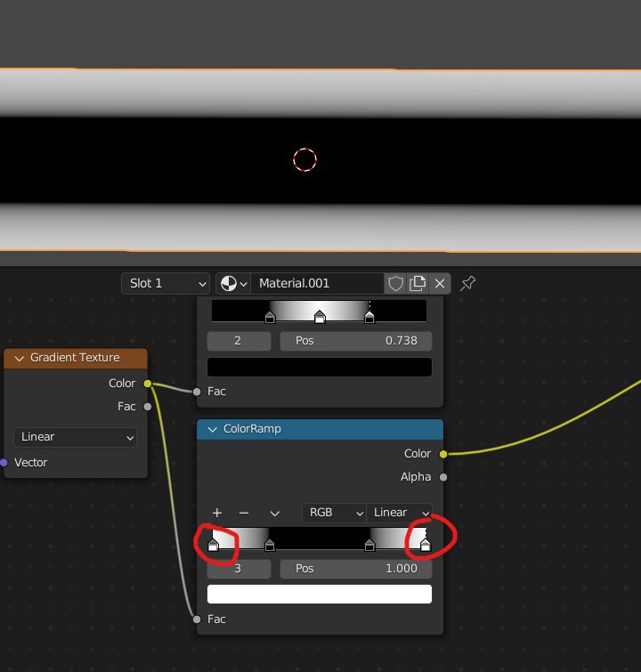Screen dimensions: 641x672
Task: Open the gradient type Linear dropdown
Action: (76, 437)
